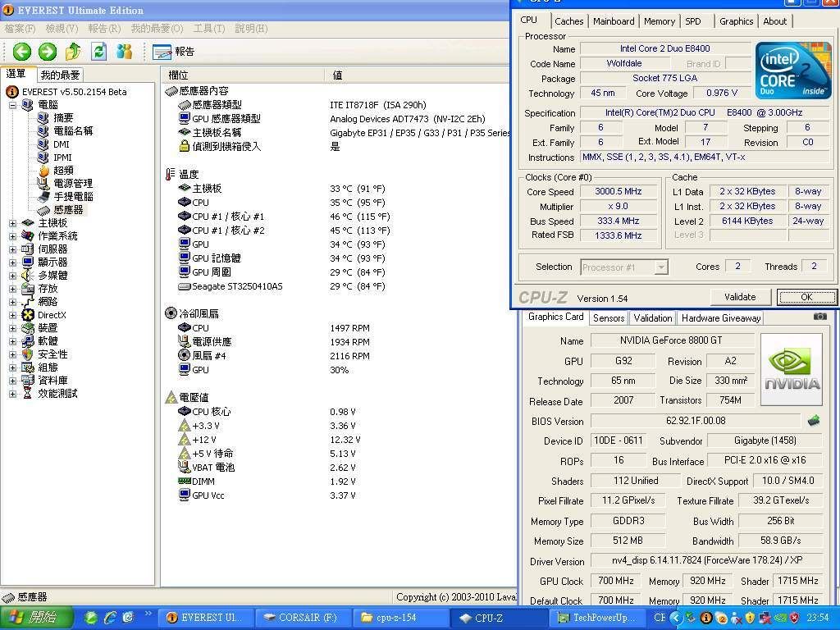The height and width of the screenshot is (630, 840).
Task: Select the GPU 感應器類型 row
Action: 337,119
